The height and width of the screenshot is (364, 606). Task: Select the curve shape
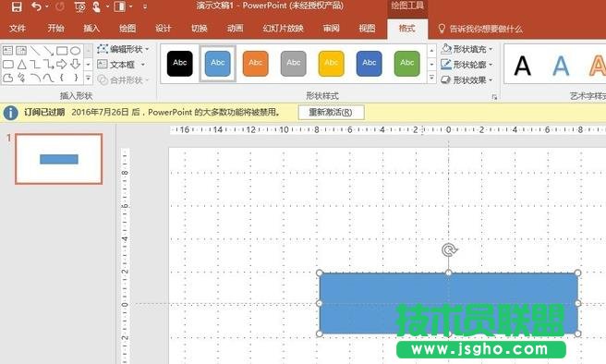coord(48,78)
